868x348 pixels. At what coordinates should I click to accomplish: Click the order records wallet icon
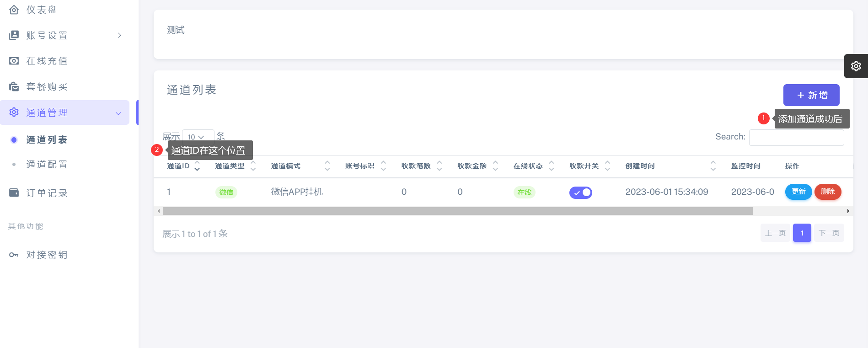coord(14,193)
